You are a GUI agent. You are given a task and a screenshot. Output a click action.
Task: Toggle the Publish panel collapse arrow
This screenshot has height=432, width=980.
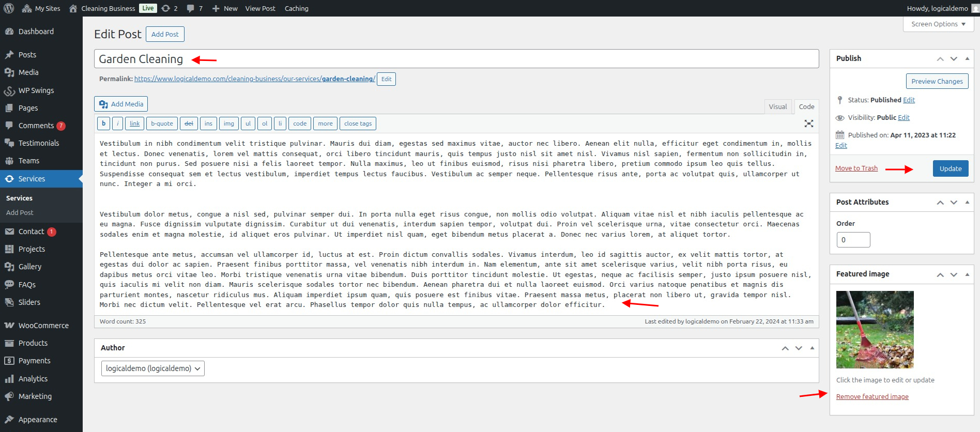(x=967, y=58)
